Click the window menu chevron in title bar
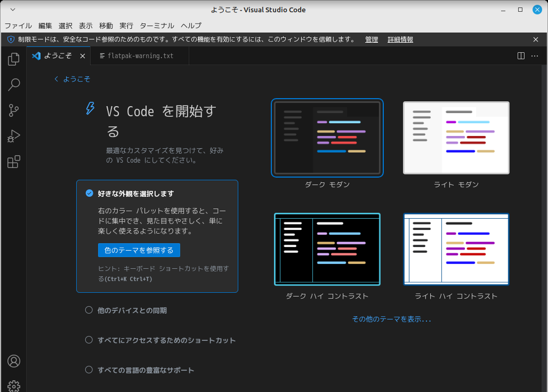 [x=13, y=10]
